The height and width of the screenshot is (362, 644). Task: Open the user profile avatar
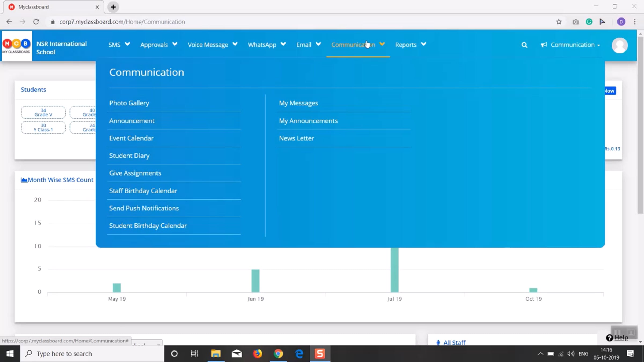(620, 45)
